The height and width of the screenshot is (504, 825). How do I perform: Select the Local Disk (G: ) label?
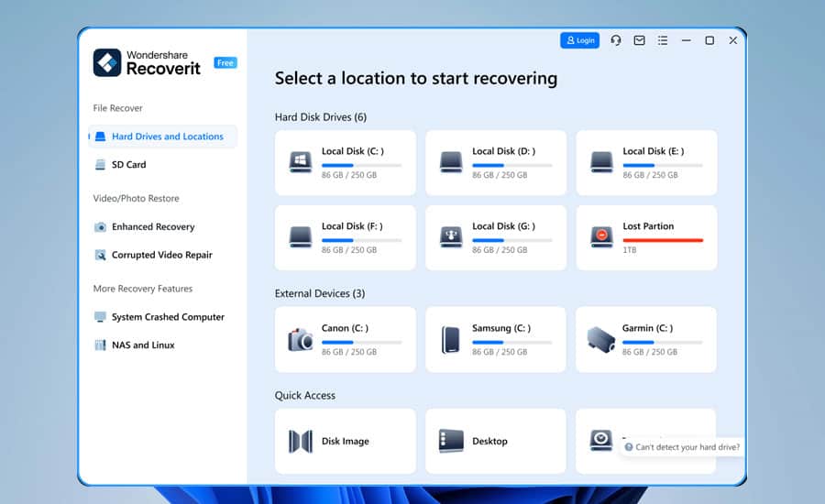503,226
